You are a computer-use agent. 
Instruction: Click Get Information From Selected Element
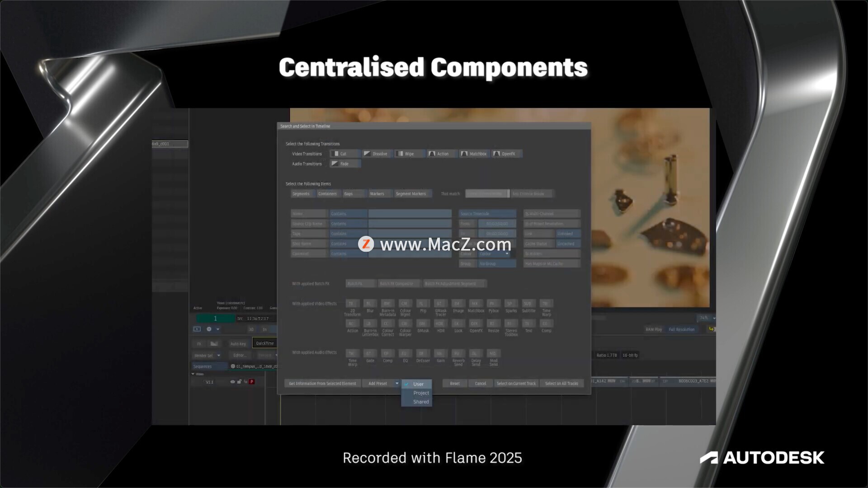click(322, 384)
